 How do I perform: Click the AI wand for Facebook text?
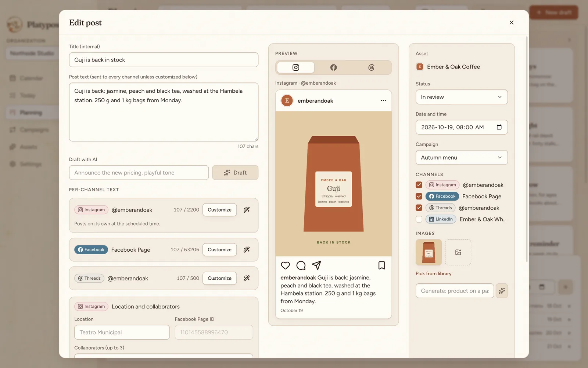tap(247, 250)
